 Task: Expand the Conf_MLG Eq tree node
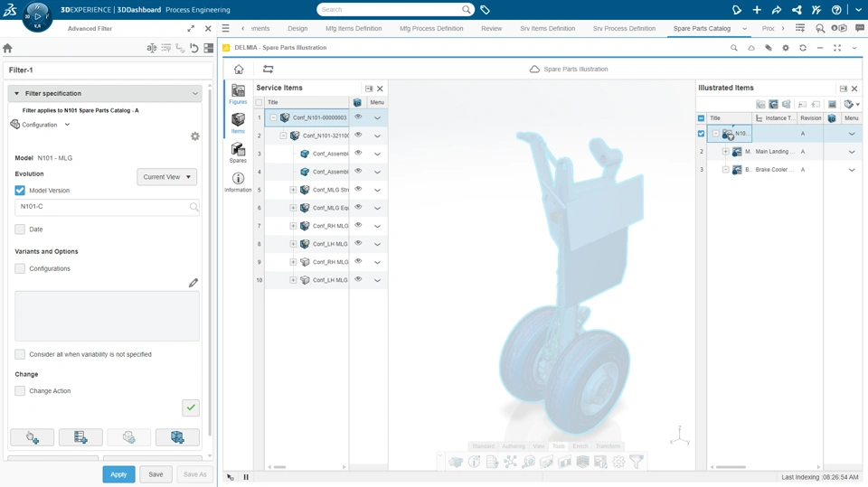tap(293, 208)
